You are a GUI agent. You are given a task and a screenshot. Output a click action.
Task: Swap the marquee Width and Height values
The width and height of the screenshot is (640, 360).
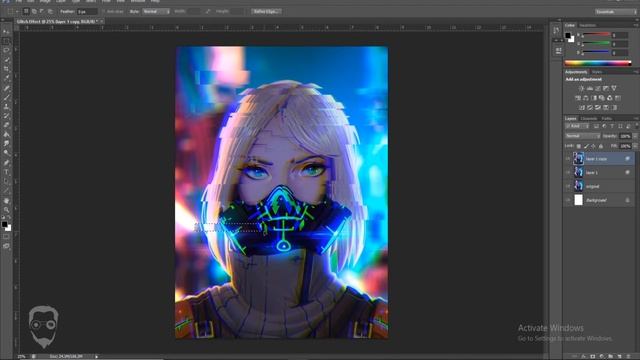pyautogui.click(x=207, y=11)
